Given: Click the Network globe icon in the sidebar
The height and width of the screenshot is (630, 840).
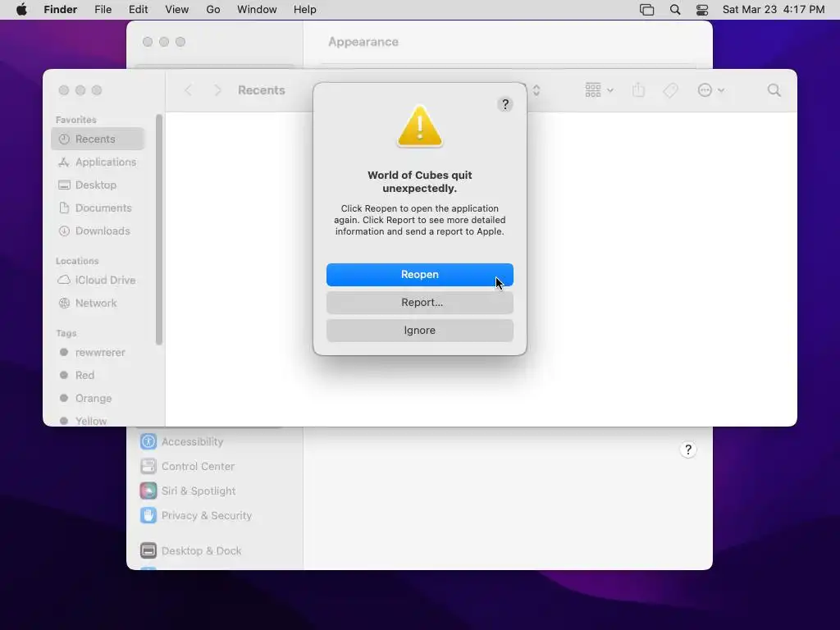Looking at the screenshot, I should (64, 303).
